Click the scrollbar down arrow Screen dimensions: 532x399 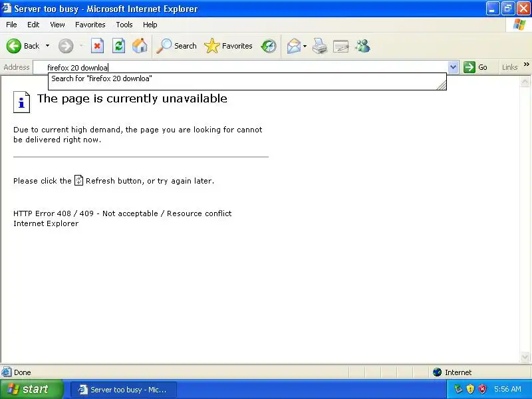525,356
